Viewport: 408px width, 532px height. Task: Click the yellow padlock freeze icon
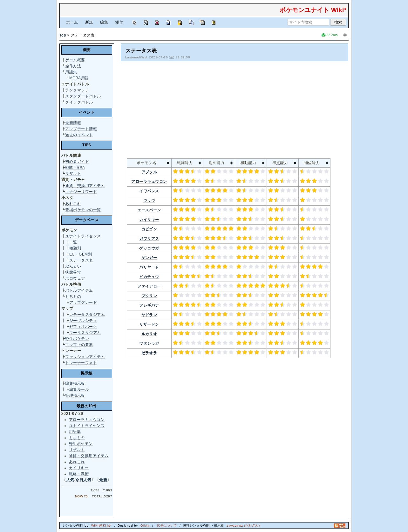180,23
